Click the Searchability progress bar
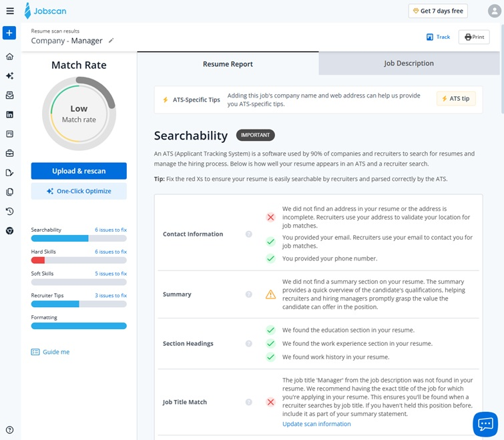This screenshot has width=504, height=440. pyautogui.click(x=79, y=238)
